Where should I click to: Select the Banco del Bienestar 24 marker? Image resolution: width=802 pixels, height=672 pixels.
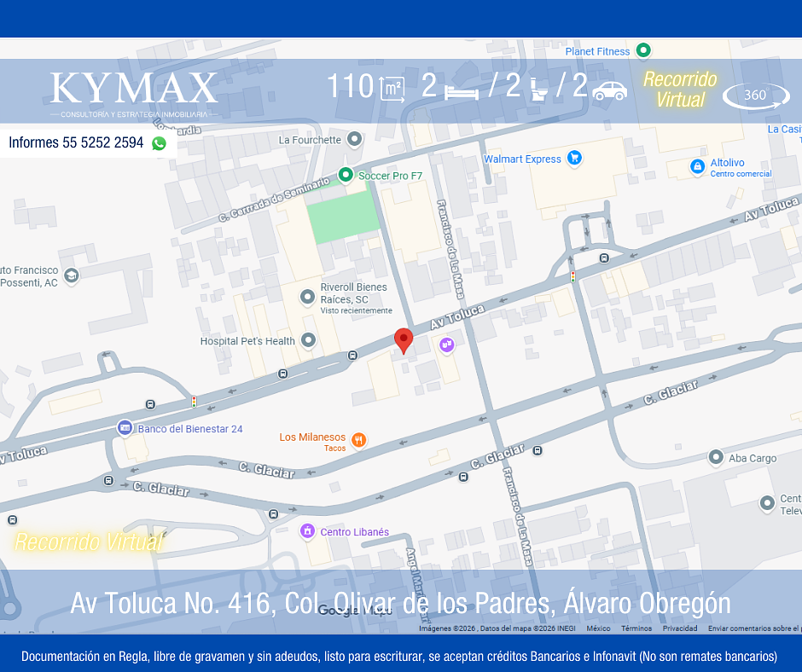[125, 428]
